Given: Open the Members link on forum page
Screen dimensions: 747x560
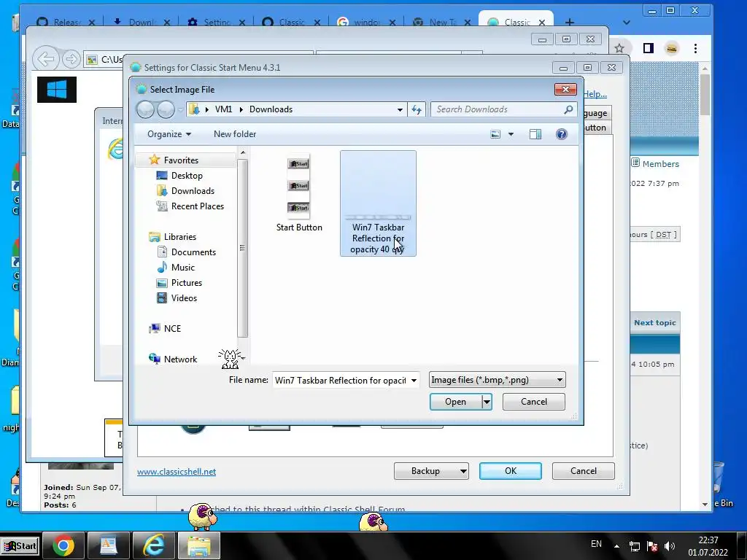Looking at the screenshot, I should click(x=660, y=164).
